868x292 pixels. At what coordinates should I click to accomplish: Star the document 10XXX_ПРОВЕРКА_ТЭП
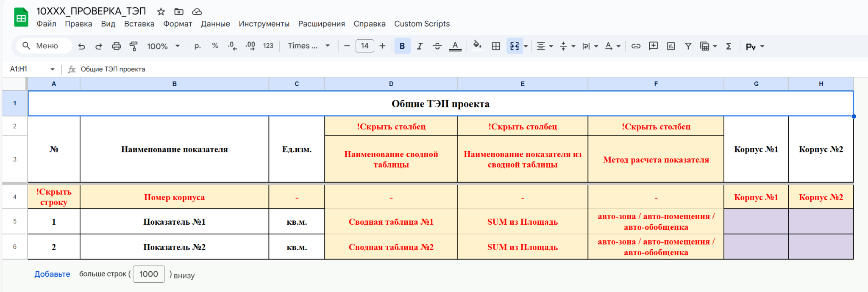[x=161, y=11]
